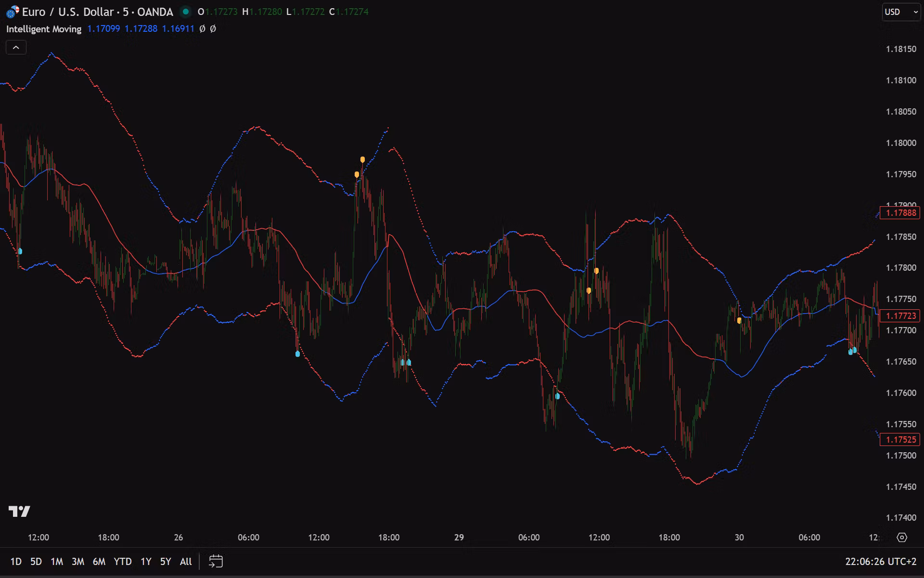This screenshot has width=924, height=578.
Task: Switch to the 6M time range
Action: click(x=99, y=561)
